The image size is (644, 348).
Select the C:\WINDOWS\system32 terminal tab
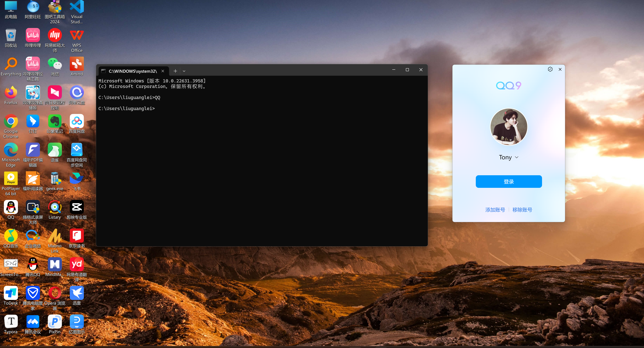point(132,71)
